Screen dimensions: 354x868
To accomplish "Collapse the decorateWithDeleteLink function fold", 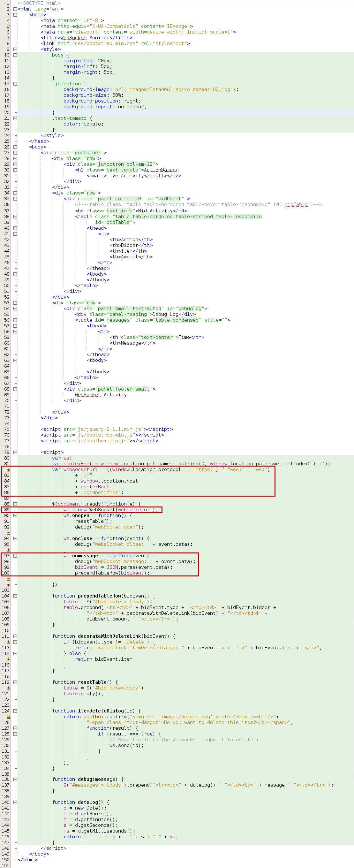I will 15,636.
